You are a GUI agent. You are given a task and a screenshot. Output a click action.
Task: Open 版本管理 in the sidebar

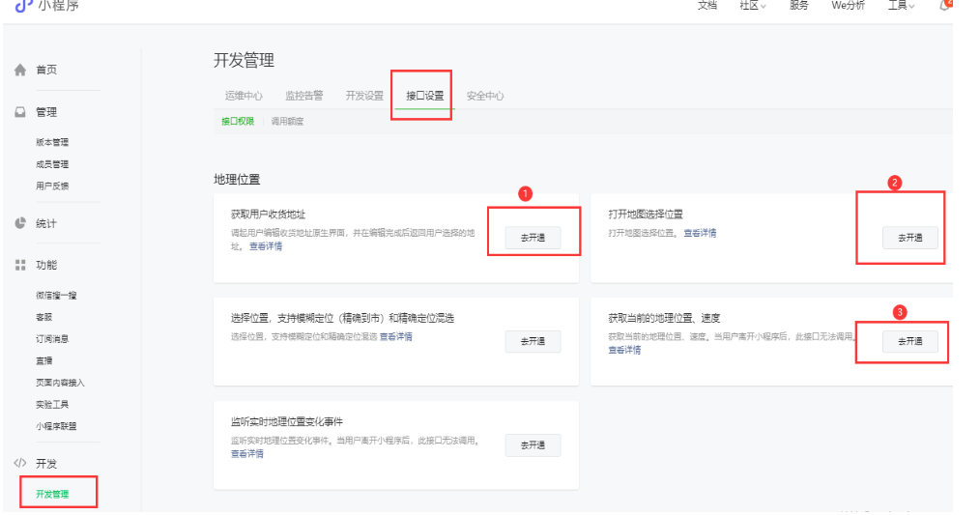52,143
